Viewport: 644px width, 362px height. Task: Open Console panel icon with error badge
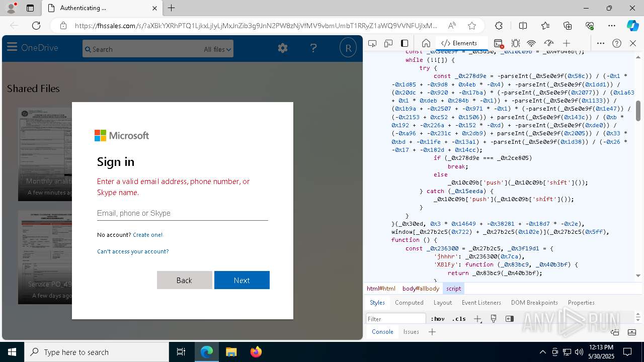pyautogui.click(x=498, y=43)
